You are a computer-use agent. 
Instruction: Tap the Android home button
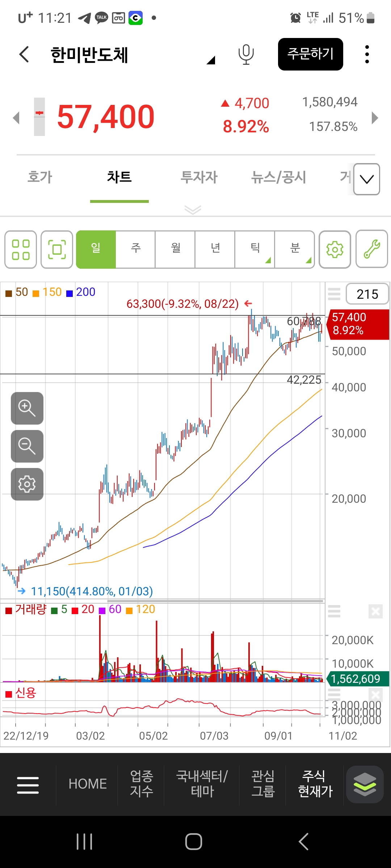click(x=194, y=842)
